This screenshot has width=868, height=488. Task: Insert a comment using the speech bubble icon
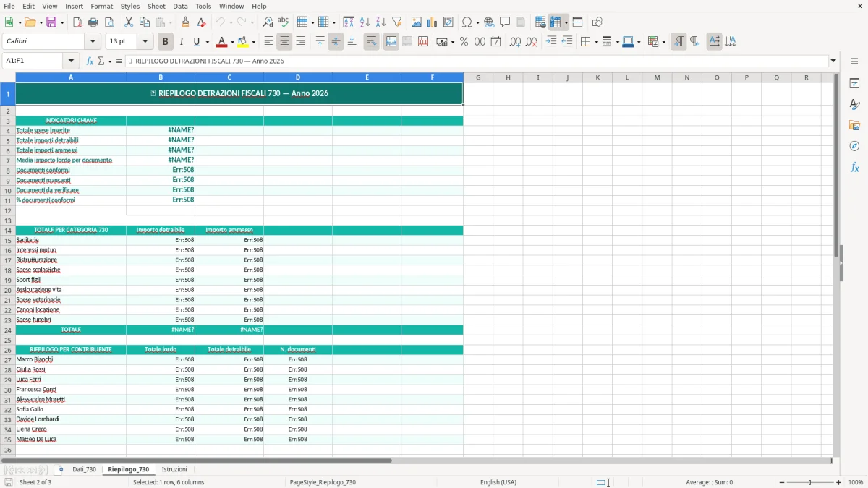[506, 22]
